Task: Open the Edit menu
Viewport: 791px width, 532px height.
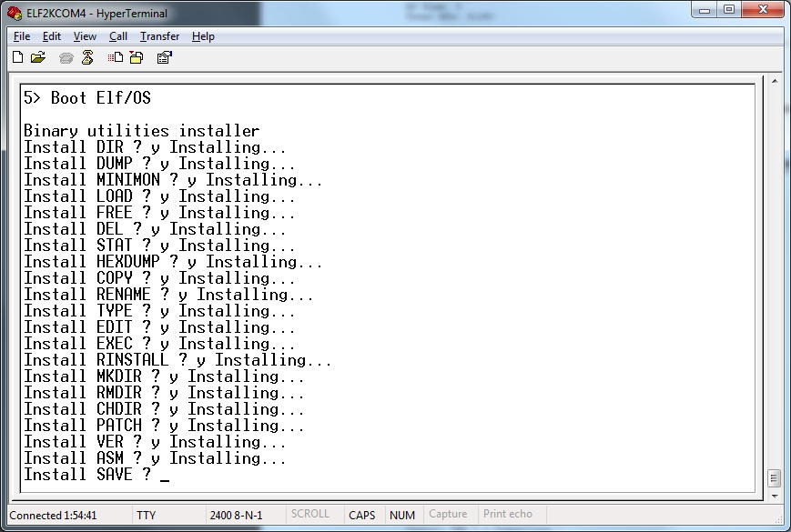Action: [x=52, y=36]
